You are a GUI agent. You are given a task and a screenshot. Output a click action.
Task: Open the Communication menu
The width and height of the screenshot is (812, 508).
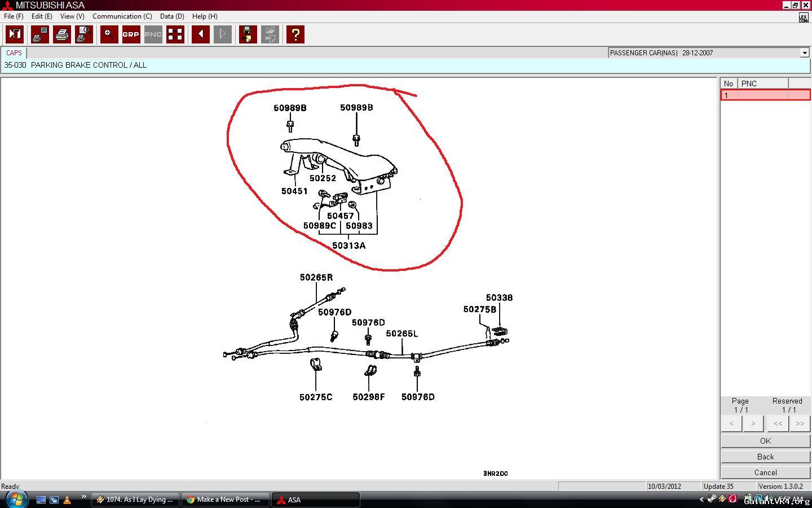122,16
